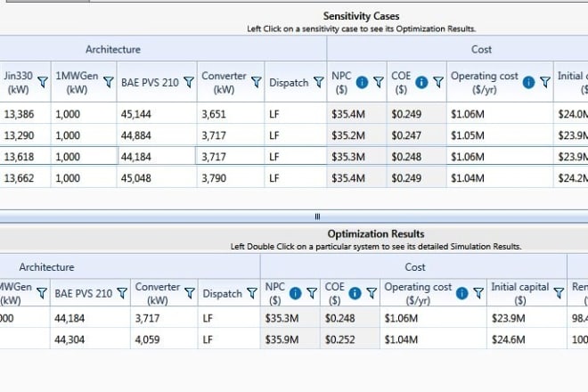Image resolution: width=588 pixels, height=392 pixels.
Task: Click the Optimization Results title
Action: click(376, 234)
